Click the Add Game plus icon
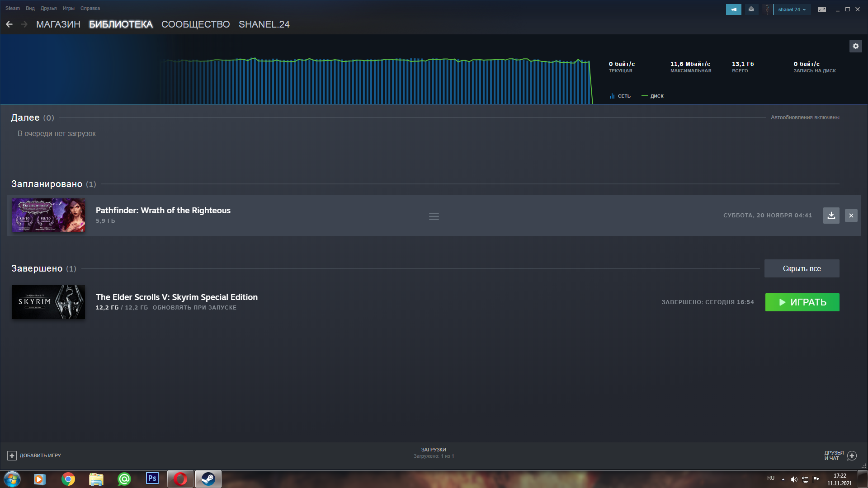The width and height of the screenshot is (868, 488). point(12,455)
